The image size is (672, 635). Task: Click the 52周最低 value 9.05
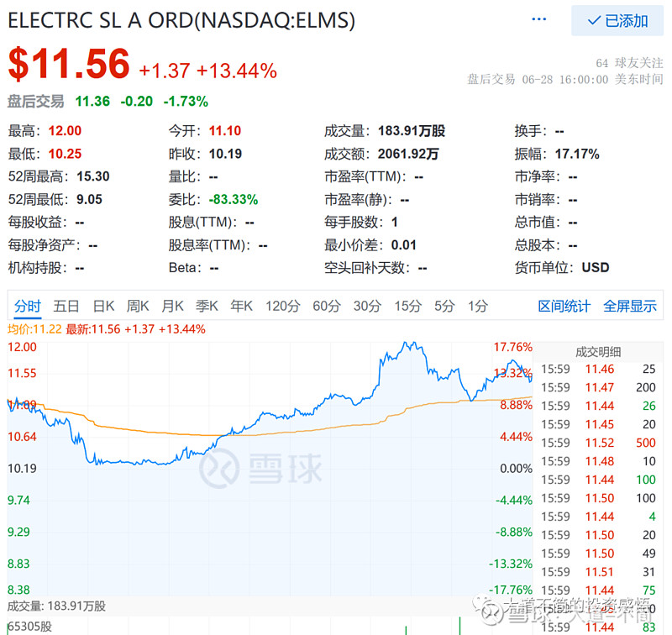click(x=89, y=199)
